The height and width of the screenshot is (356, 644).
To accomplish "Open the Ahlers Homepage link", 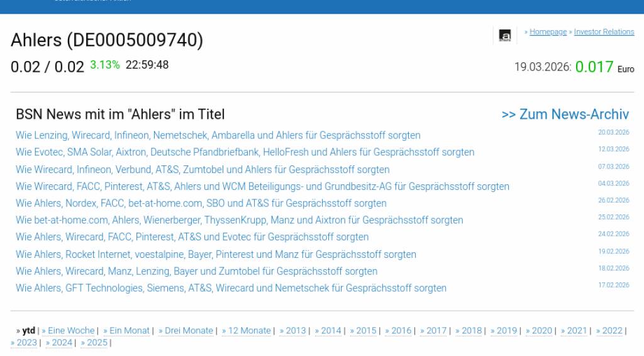I will point(548,32).
